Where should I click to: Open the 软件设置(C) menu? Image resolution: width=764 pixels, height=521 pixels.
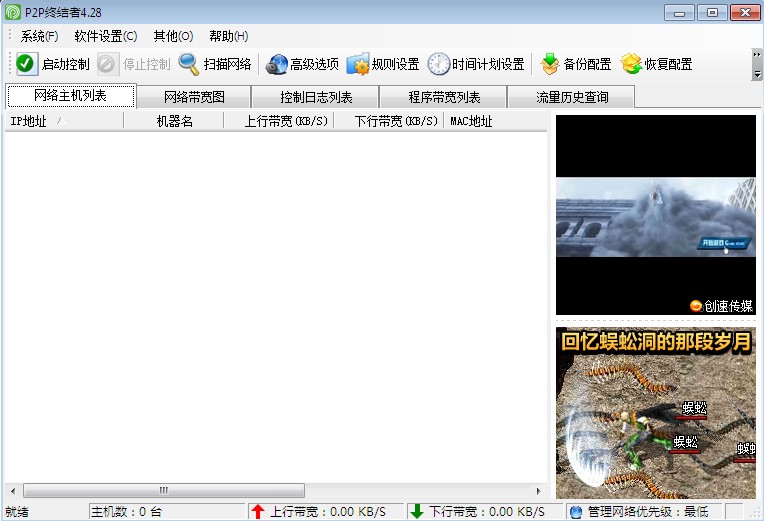click(x=106, y=36)
